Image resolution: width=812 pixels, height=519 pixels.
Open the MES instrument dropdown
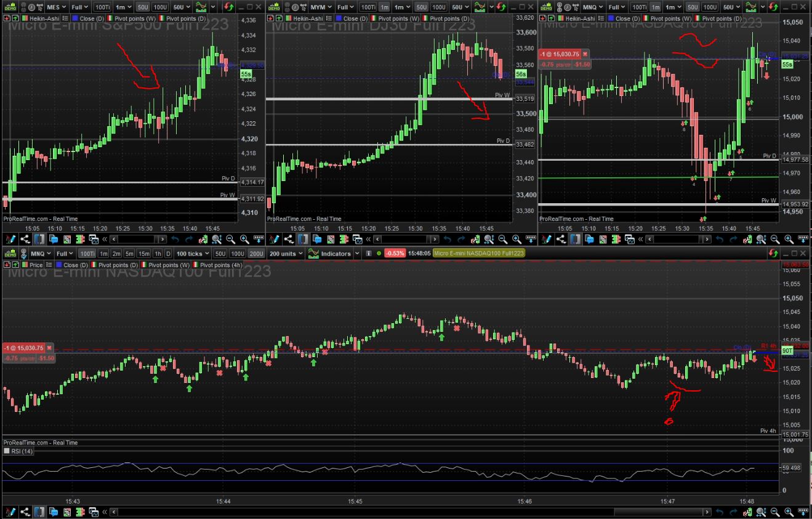[x=56, y=7]
